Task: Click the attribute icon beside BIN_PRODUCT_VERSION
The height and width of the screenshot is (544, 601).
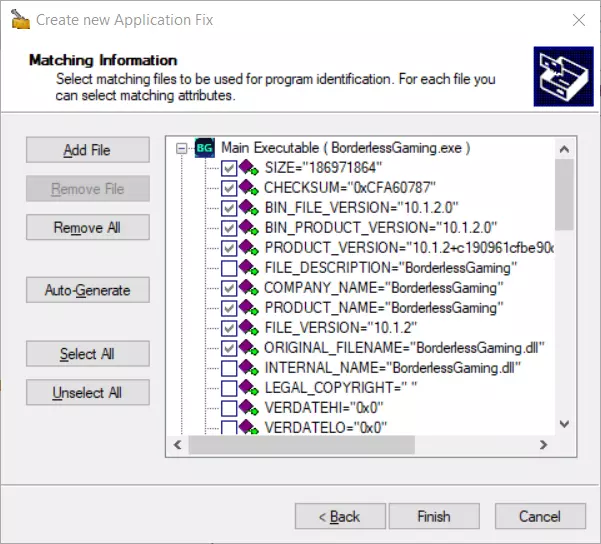Action: 248,228
